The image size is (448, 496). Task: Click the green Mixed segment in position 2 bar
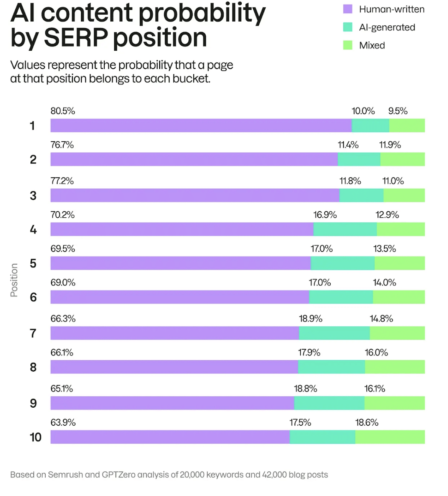tap(402, 159)
